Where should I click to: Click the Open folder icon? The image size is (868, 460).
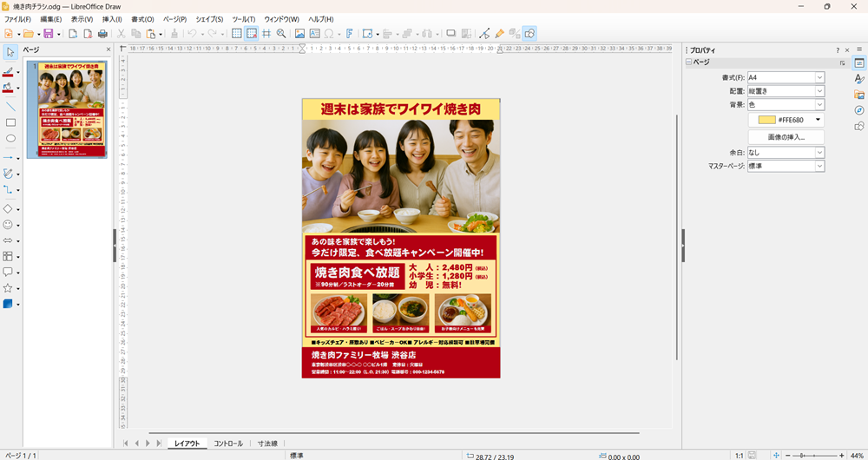pyautogui.click(x=29, y=34)
